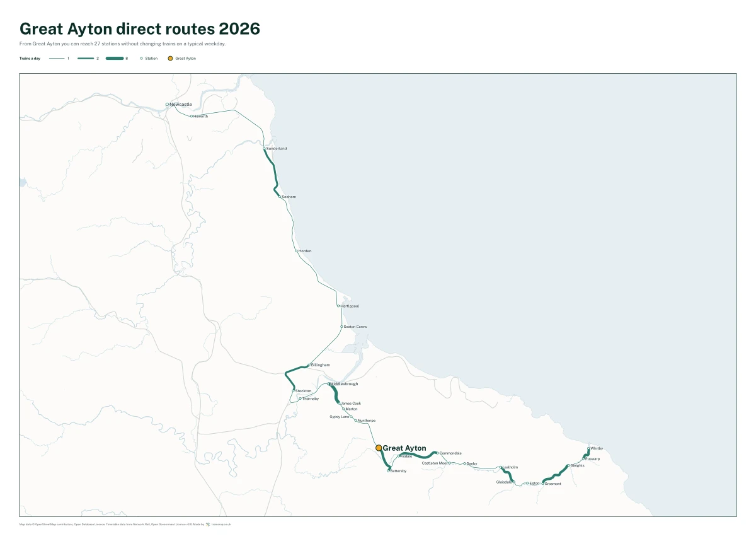
Task: Click the 'Kildale' station label
Action: 406,457
